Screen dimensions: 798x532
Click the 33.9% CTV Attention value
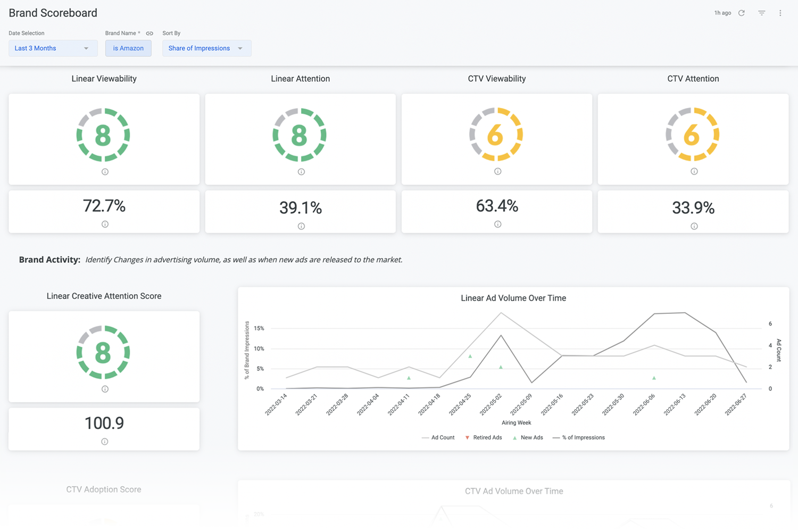tap(693, 208)
